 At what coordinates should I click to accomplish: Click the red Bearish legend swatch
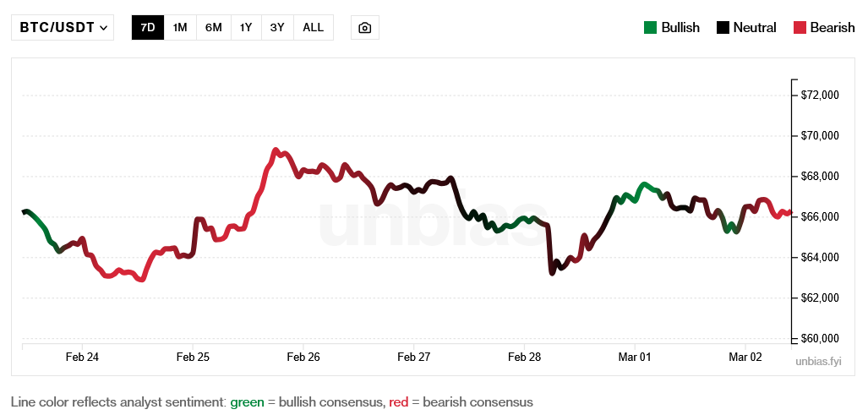pos(800,27)
